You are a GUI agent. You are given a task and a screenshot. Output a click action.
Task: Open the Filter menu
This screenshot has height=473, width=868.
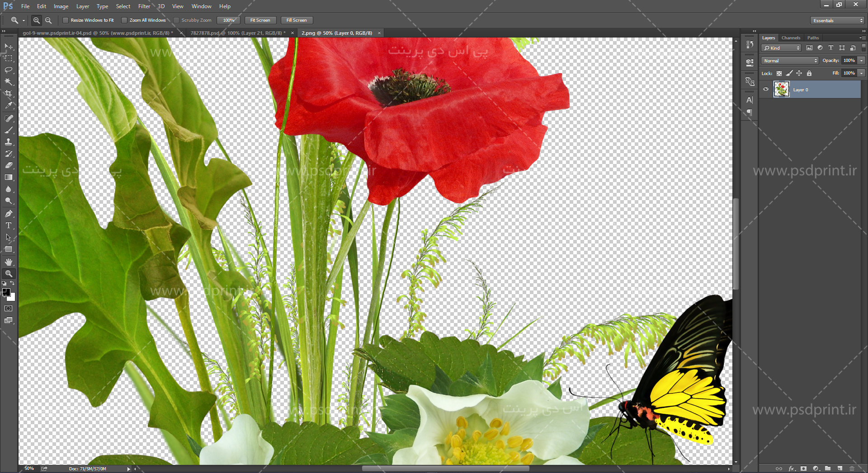click(x=144, y=6)
